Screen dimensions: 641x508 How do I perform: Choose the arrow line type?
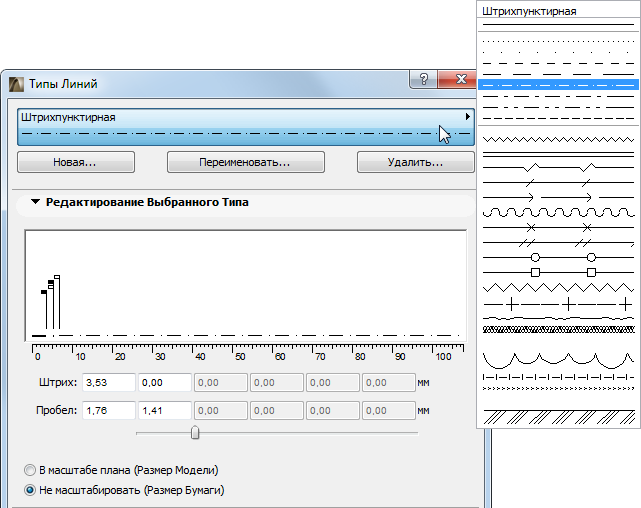(x=559, y=197)
